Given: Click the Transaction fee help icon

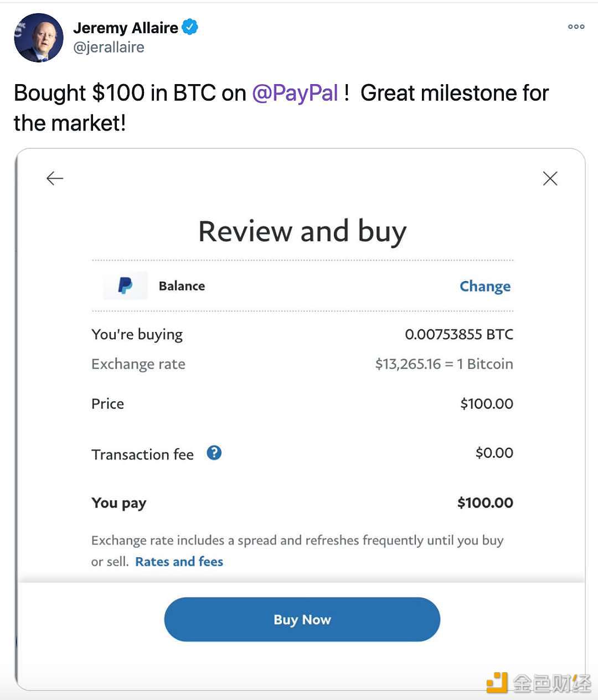Looking at the screenshot, I should coord(214,453).
